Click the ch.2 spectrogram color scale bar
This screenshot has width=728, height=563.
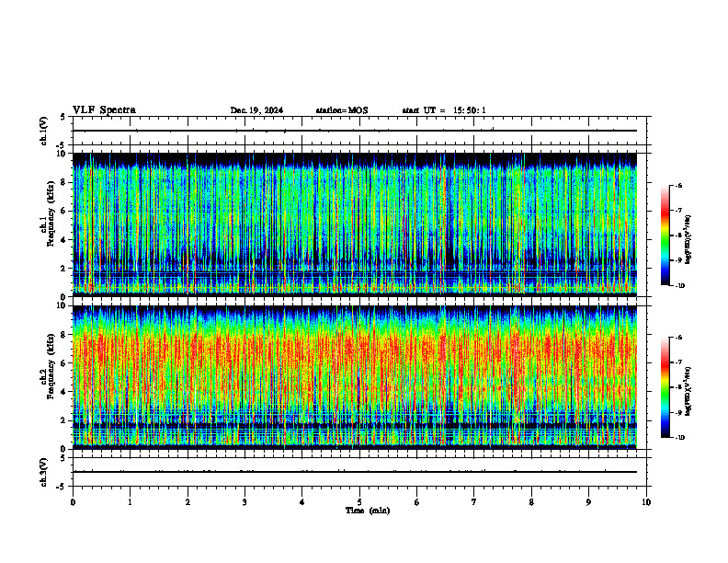(665, 387)
